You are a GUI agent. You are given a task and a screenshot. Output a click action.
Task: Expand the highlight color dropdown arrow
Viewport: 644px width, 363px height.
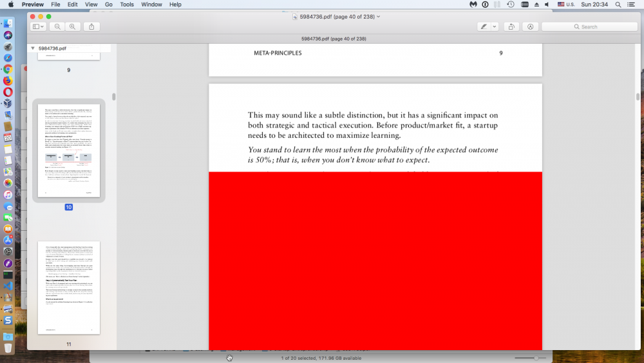click(x=495, y=26)
